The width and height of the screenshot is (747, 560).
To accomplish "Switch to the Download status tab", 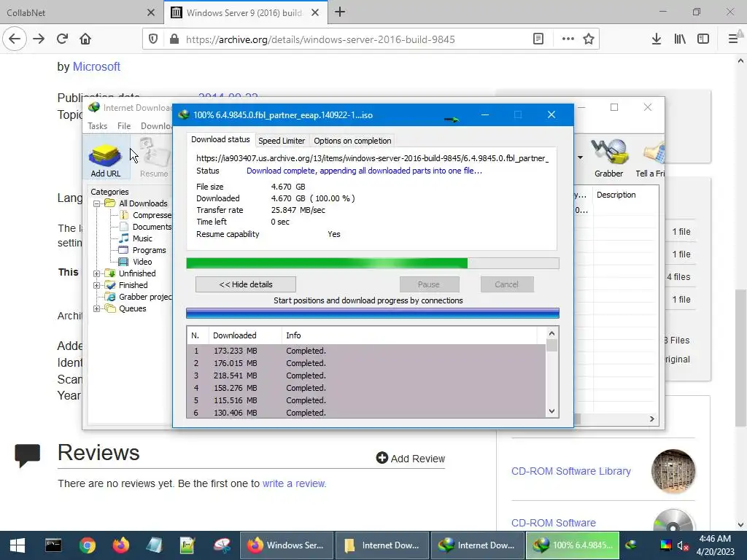I will [x=220, y=139].
